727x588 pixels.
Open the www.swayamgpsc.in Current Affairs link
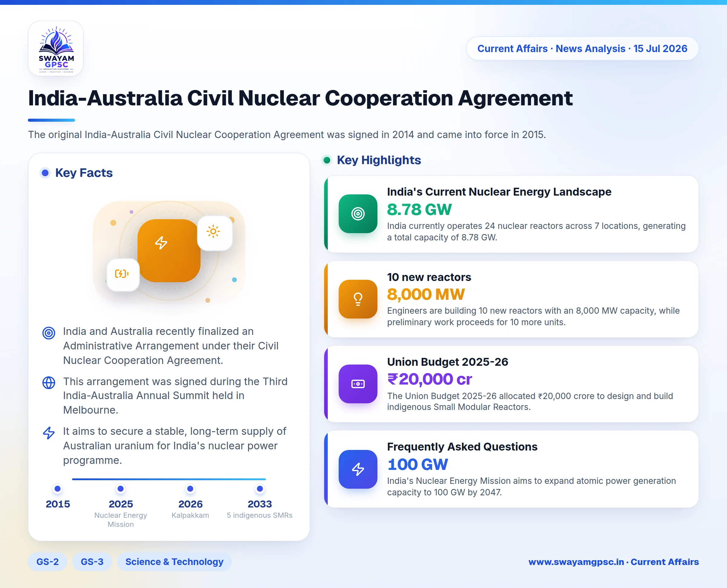pyautogui.click(x=613, y=562)
